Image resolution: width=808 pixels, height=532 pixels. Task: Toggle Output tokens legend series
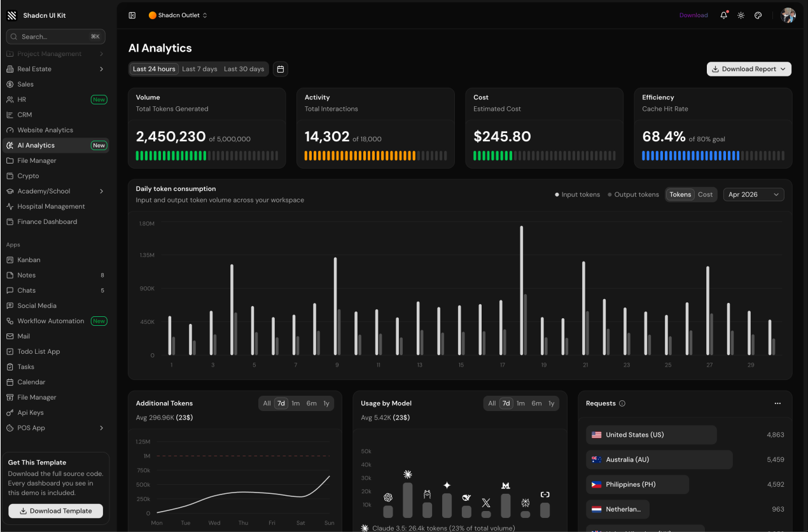tap(634, 195)
